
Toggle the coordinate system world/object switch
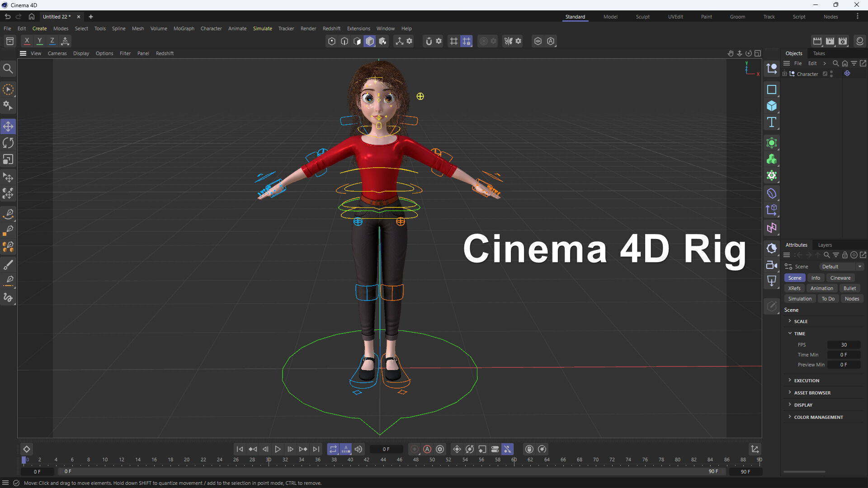65,41
